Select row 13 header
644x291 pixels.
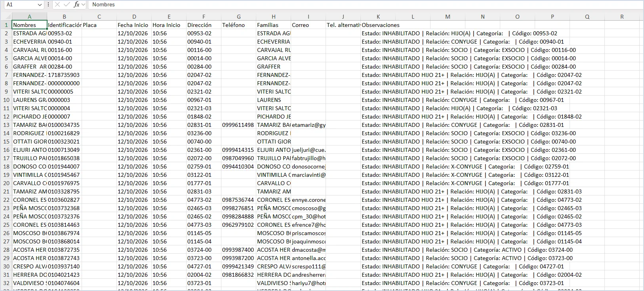(x=6, y=125)
